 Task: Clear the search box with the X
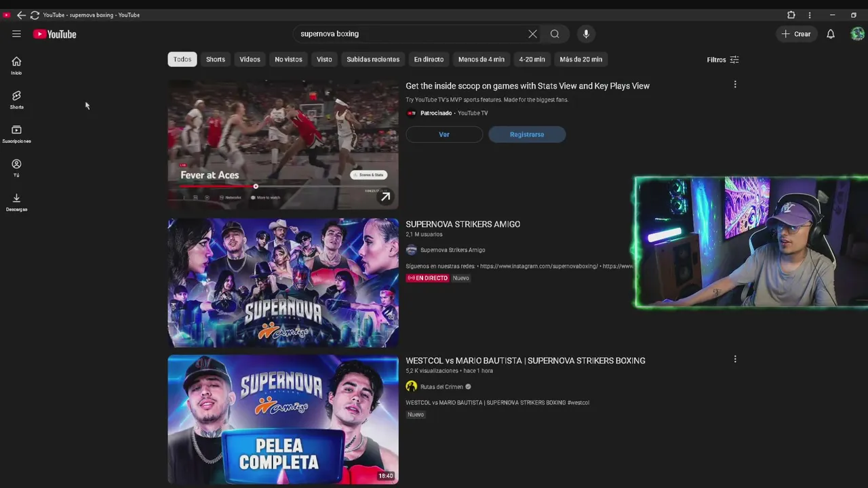(532, 34)
